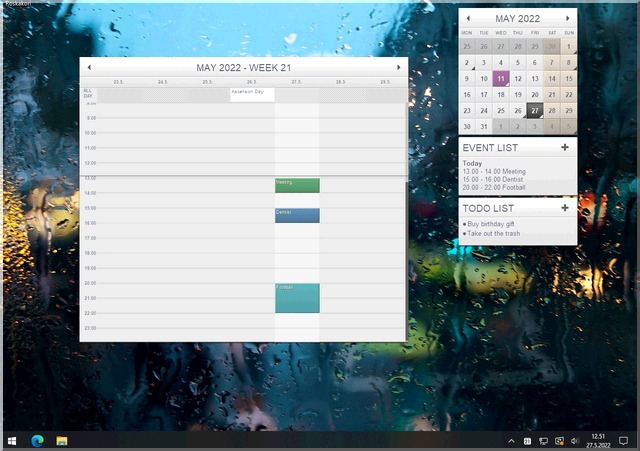Viewport: 640px width, 451px height.
Task: Select day 31 in the month calendar
Action: 484,127
